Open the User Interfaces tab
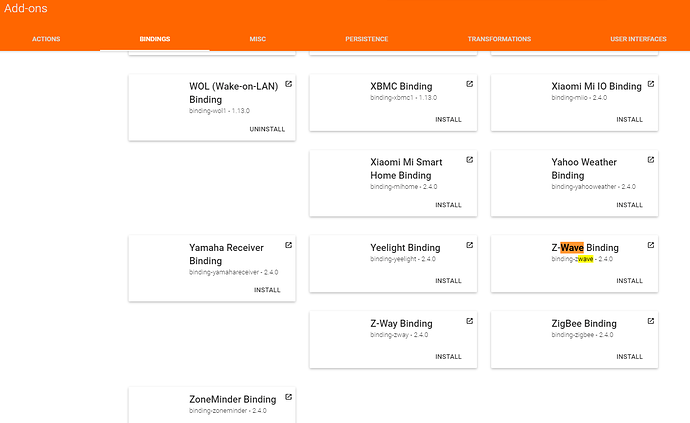Image resolution: width=690 pixels, height=423 pixels. [638, 39]
